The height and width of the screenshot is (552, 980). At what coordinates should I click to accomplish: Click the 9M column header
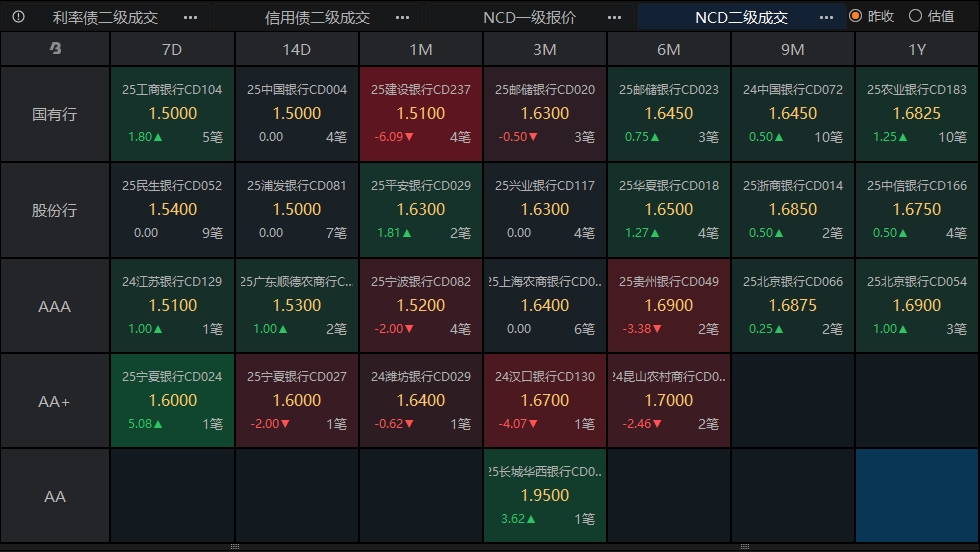[x=792, y=49]
